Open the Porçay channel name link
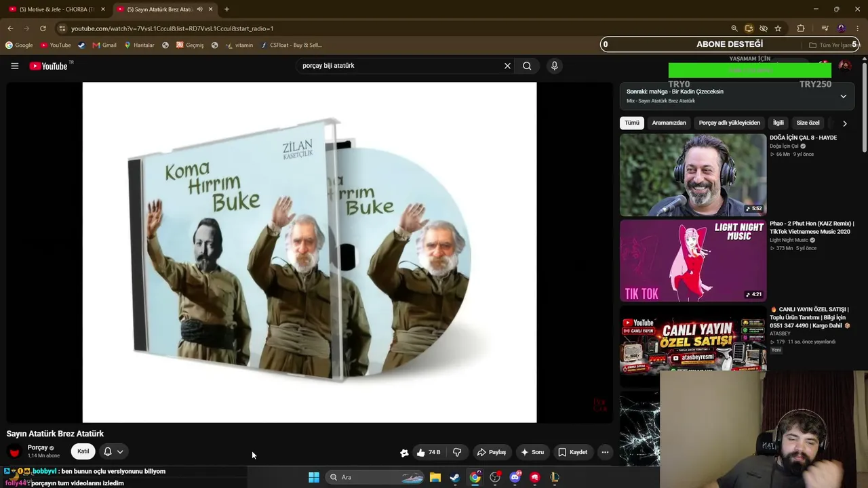The height and width of the screenshot is (488, 868). [37, 447]
